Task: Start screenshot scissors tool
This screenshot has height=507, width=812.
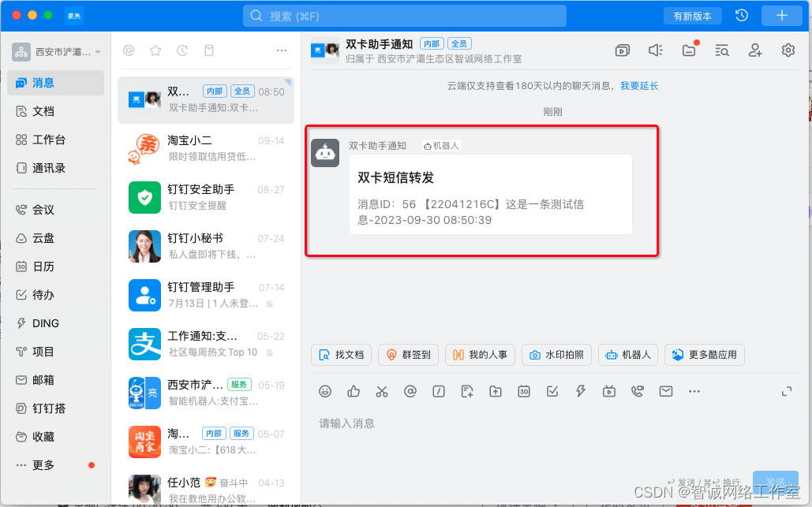Action: pyautogui.click(x=382, y=392)
